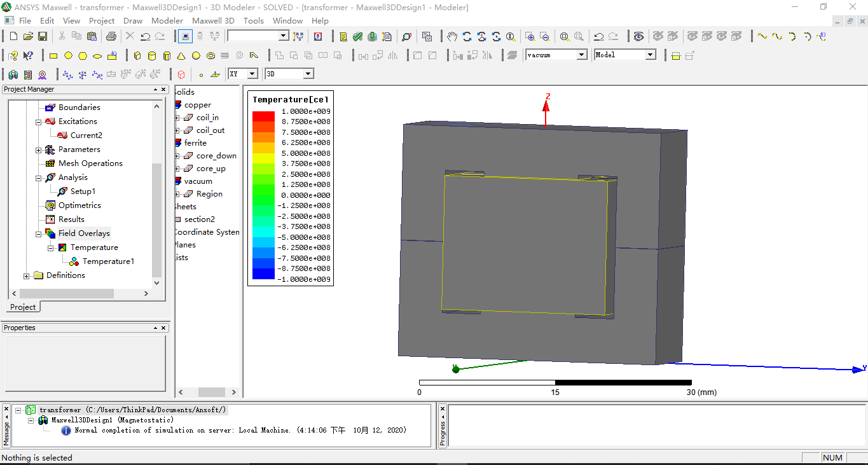Click the Project Manager vertical scrollbar thumb
Screen dimensions: 868x465
pos(157,219)
